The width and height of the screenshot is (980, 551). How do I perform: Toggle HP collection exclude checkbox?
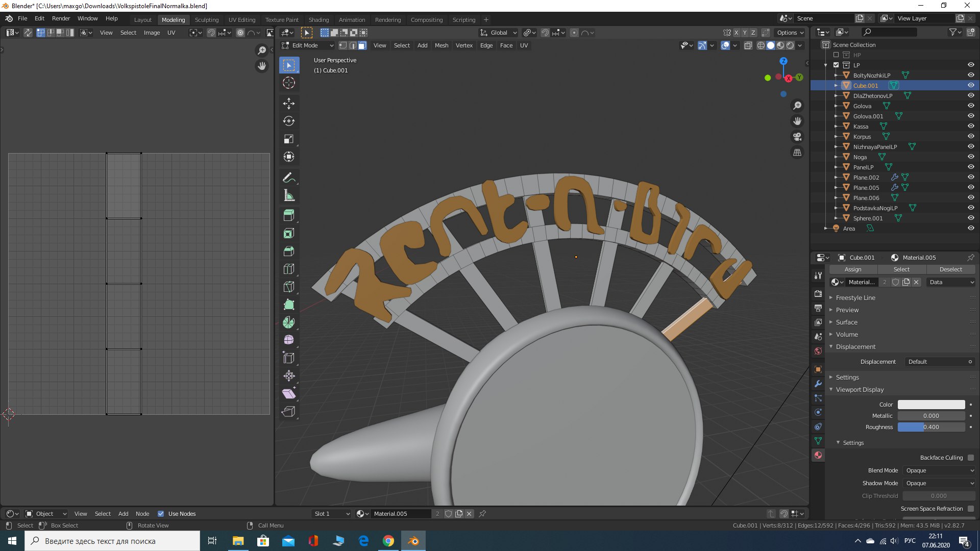click(x=836, y=55)
